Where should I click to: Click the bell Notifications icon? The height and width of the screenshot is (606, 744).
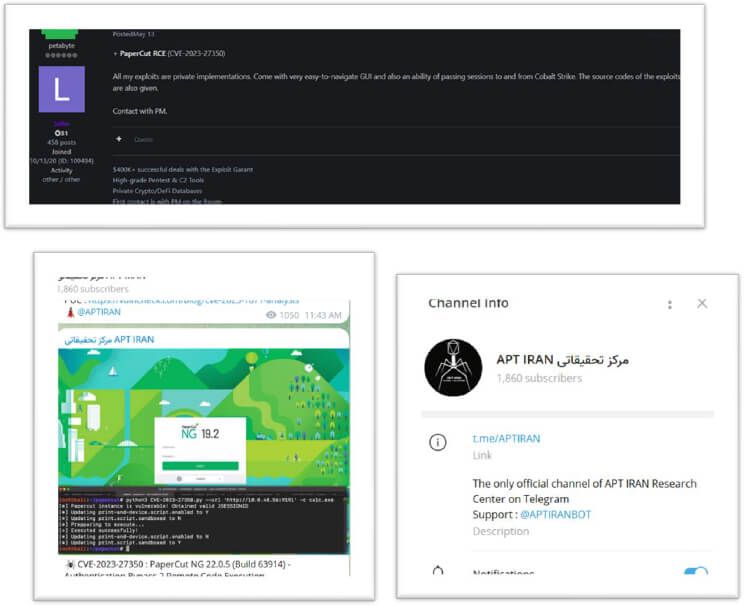click(x=438, y=570)
